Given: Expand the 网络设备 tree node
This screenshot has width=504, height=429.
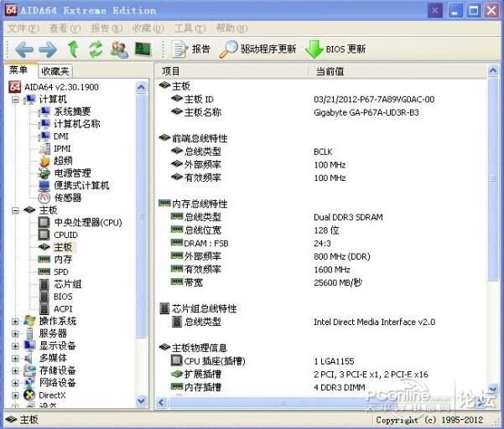Looking at the screenshot, I should 15,383.
